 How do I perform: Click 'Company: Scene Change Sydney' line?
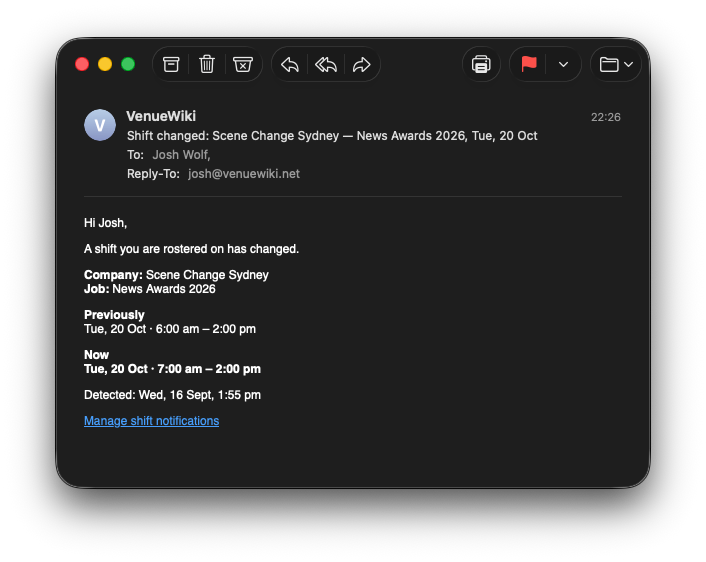pyautogui.click(x=176, y=275)
